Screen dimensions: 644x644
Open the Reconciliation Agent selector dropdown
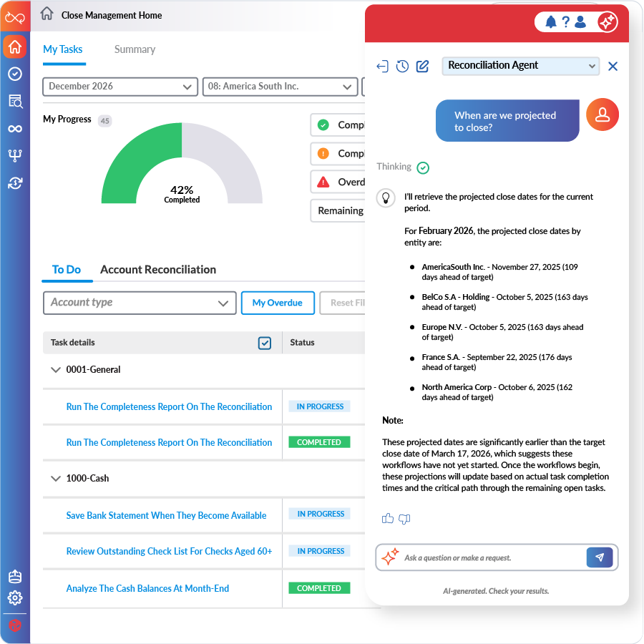pos(520,66)
